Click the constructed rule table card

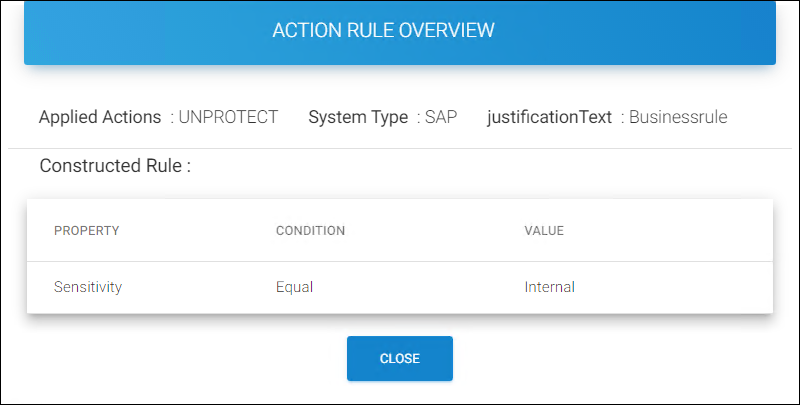[x=399, y=257]
